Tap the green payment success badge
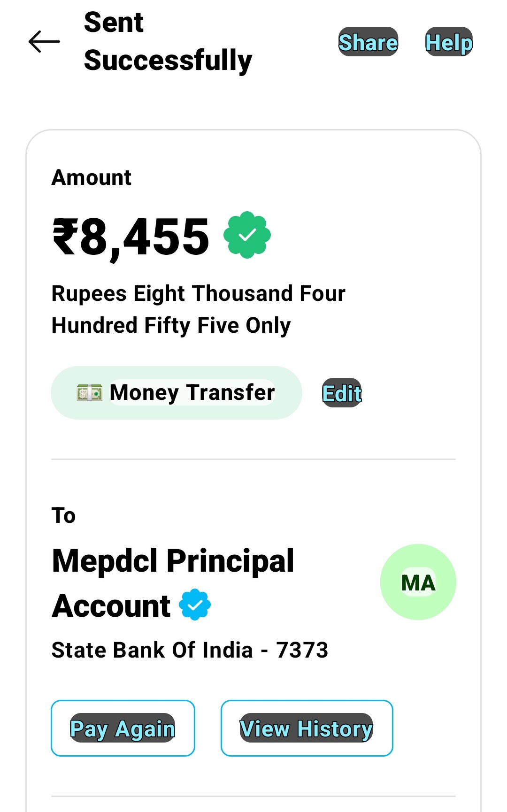 click(247, 235)
